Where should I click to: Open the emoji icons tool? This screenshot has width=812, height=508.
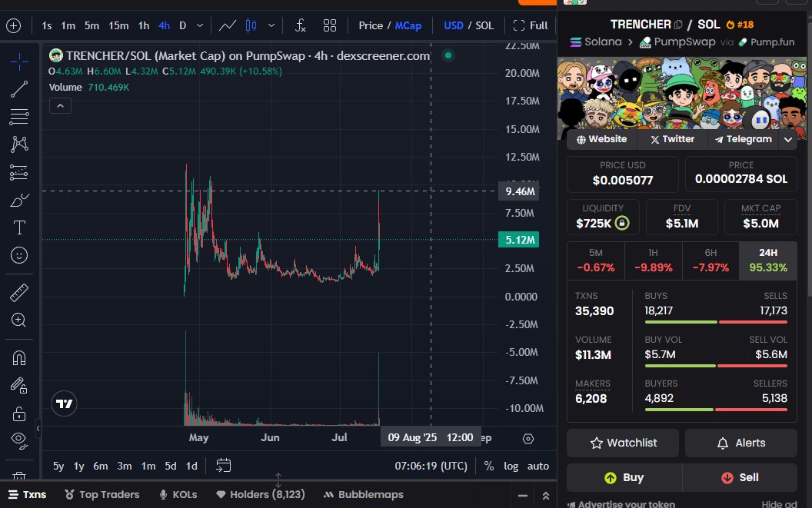tap(19, 255)
